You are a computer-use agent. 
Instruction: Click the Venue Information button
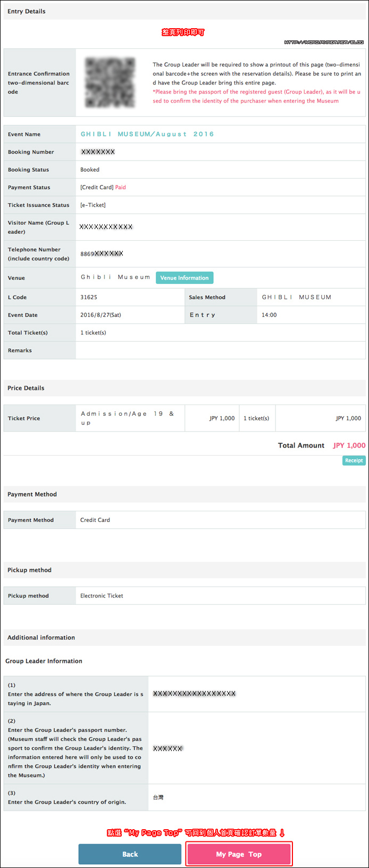pos(184,277)
